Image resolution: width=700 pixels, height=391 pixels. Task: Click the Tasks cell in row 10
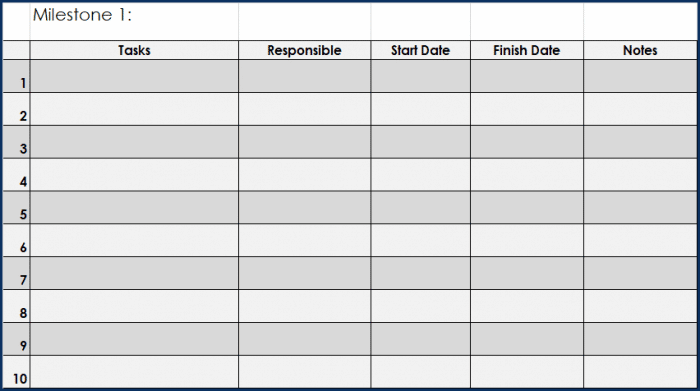point(134,372)
